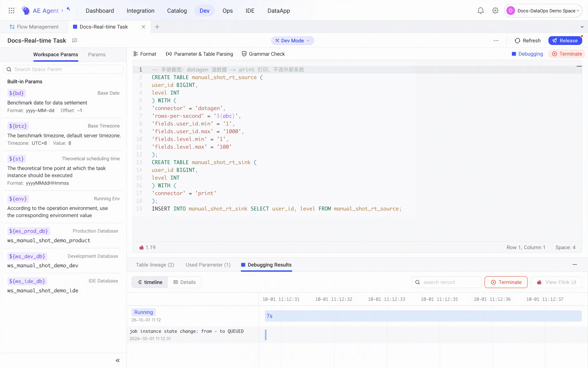Open the settings gear

pos(495,10)
